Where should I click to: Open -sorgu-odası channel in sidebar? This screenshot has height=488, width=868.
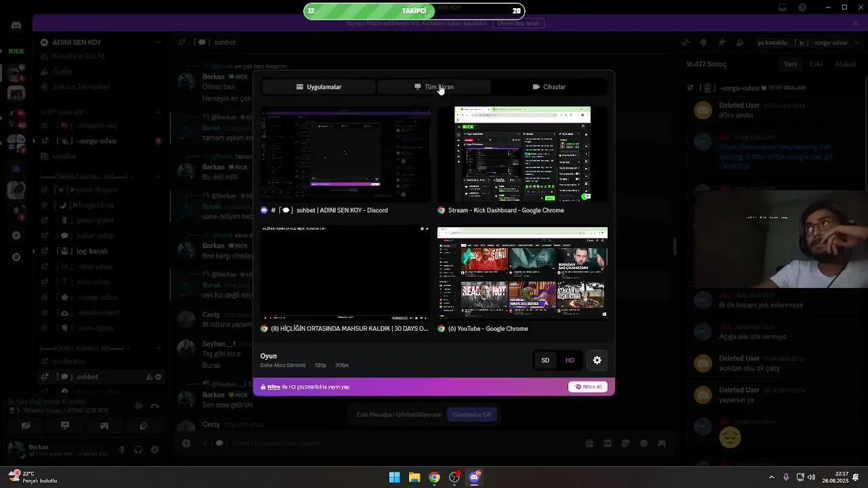point(102,141)
